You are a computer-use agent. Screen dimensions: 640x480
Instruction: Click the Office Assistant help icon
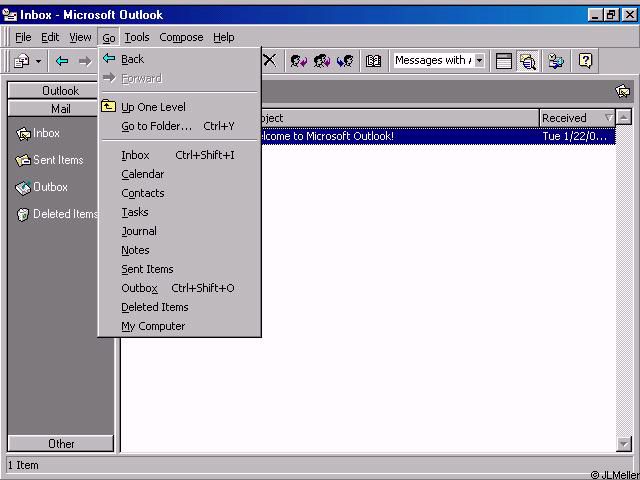click(585, 61)
